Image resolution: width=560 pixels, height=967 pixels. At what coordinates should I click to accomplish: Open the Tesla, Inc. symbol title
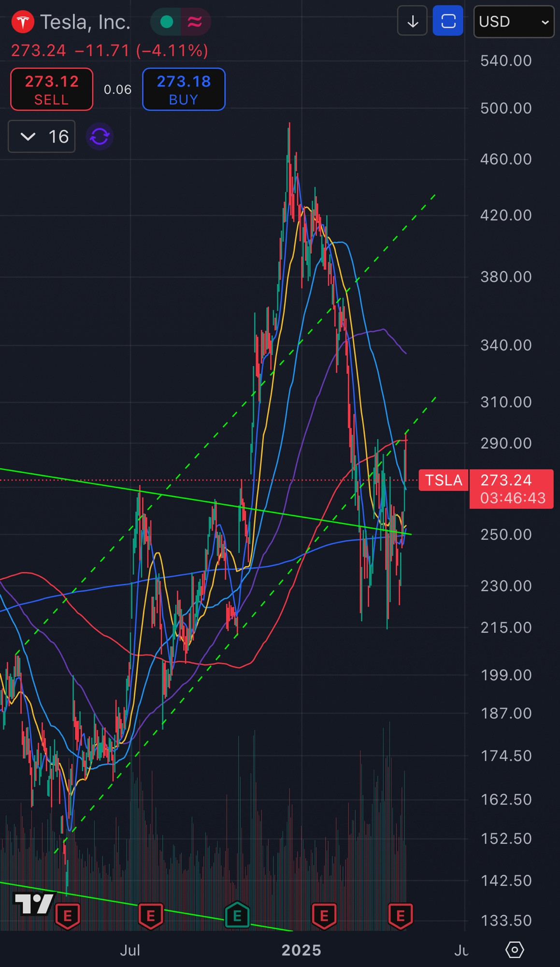coord(86,22)
